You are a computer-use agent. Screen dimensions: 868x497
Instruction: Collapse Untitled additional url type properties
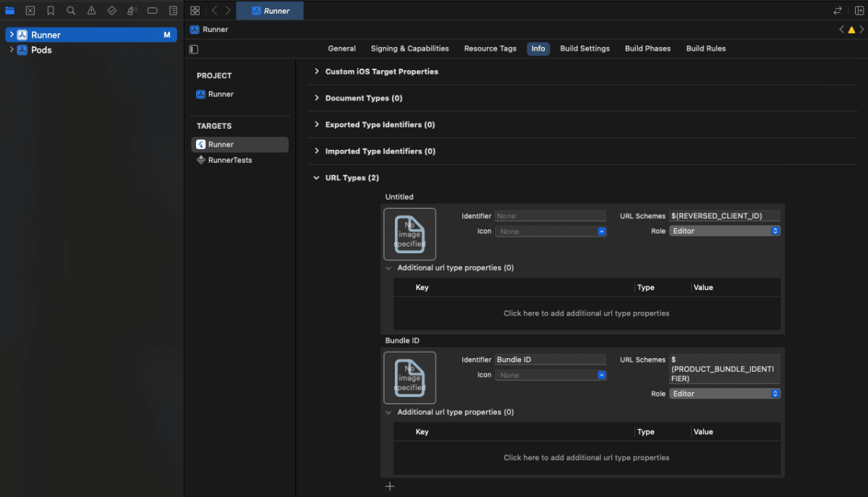coord(389,268)
